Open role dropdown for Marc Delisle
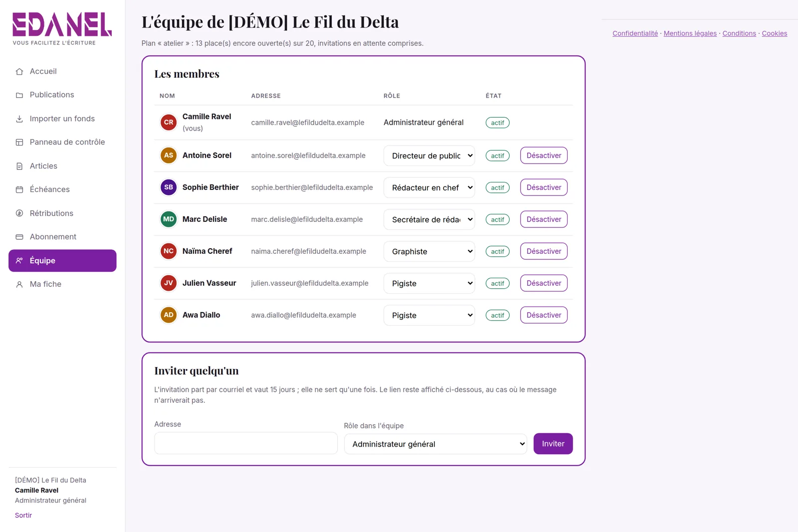The height and width of the screenshot is (532, 798). point(429,219)
